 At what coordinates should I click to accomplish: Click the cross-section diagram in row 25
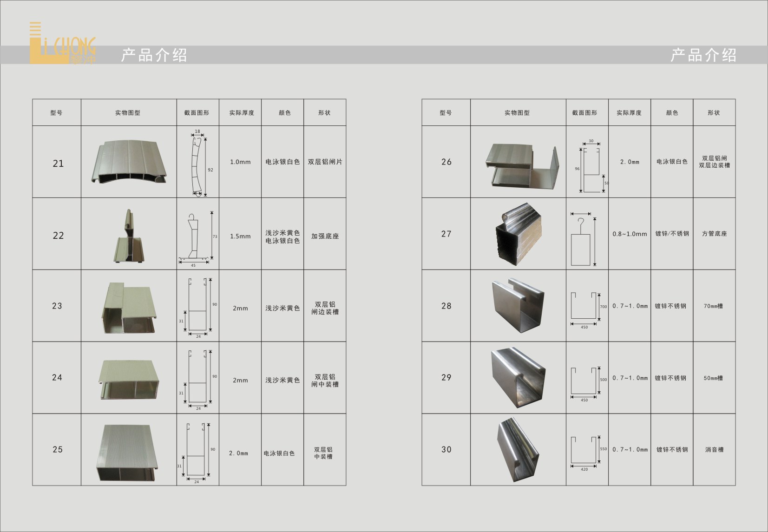click(197, 453)
